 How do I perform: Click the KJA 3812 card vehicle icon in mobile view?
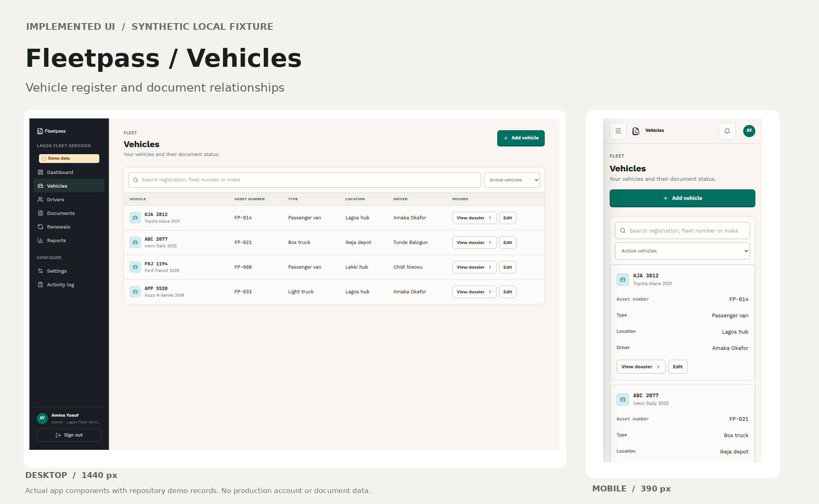623,279
